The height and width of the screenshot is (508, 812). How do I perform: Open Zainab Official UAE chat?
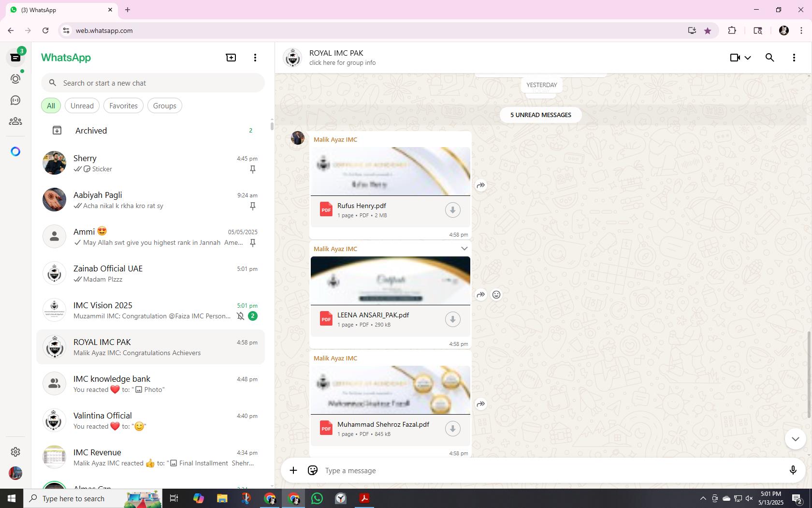tap(150, 273)
